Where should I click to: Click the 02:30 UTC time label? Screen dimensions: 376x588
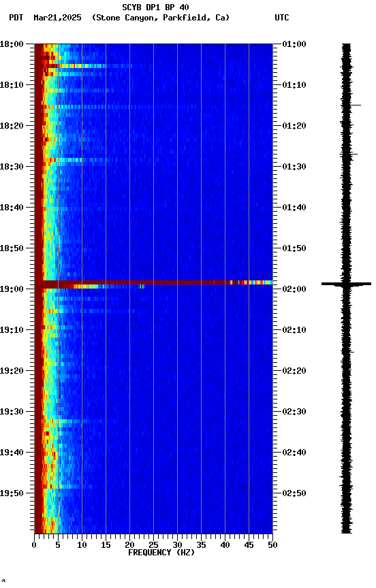294,412
